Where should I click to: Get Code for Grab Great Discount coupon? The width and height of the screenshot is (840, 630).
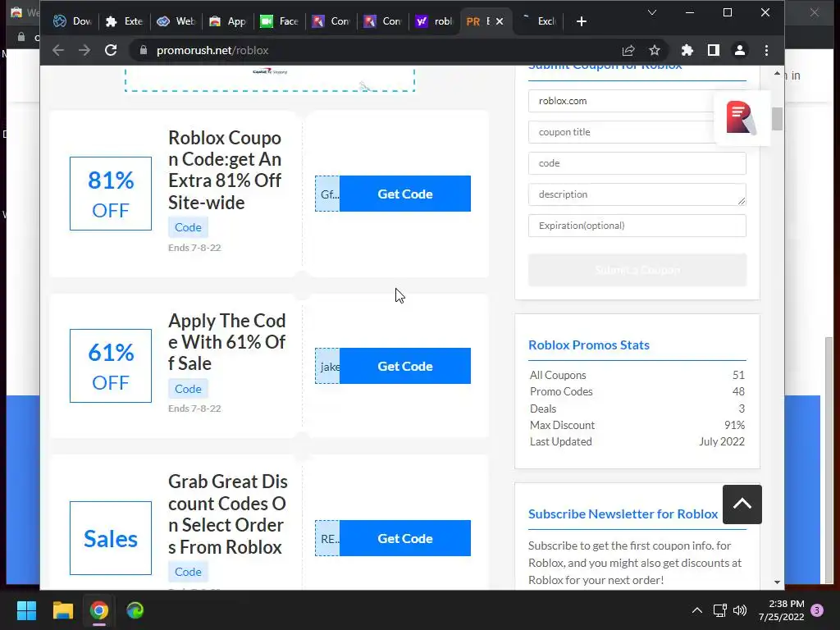(405, 538)
